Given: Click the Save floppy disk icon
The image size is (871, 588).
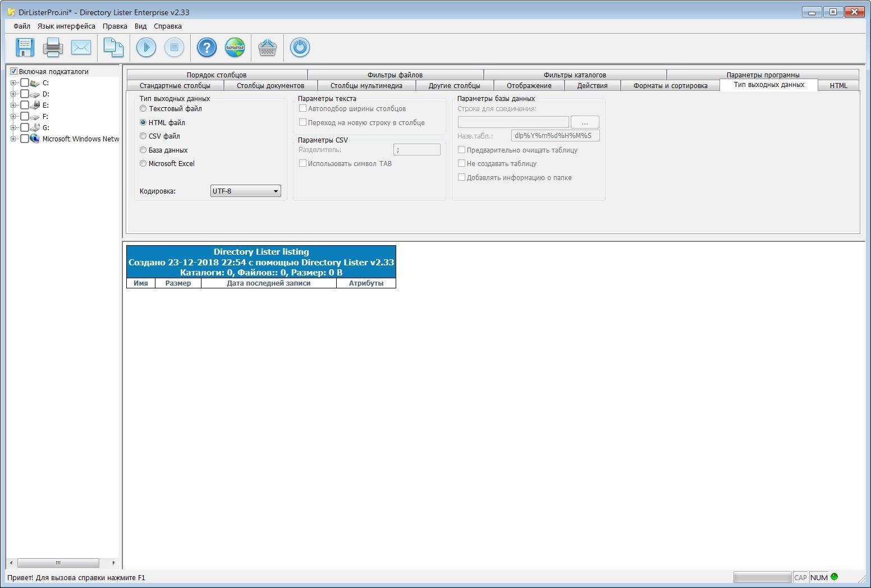Looking at the screenshot, I should (x=25, y=48).
